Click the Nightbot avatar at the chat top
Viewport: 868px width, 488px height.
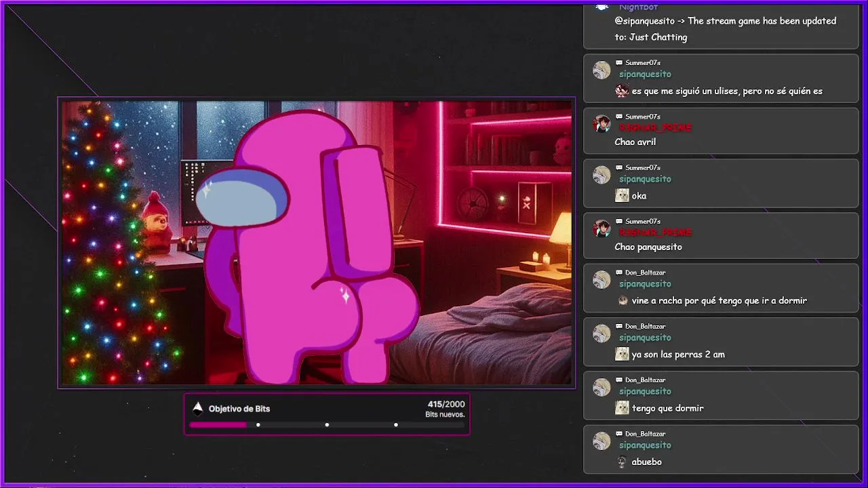click(x=601, y=6)
